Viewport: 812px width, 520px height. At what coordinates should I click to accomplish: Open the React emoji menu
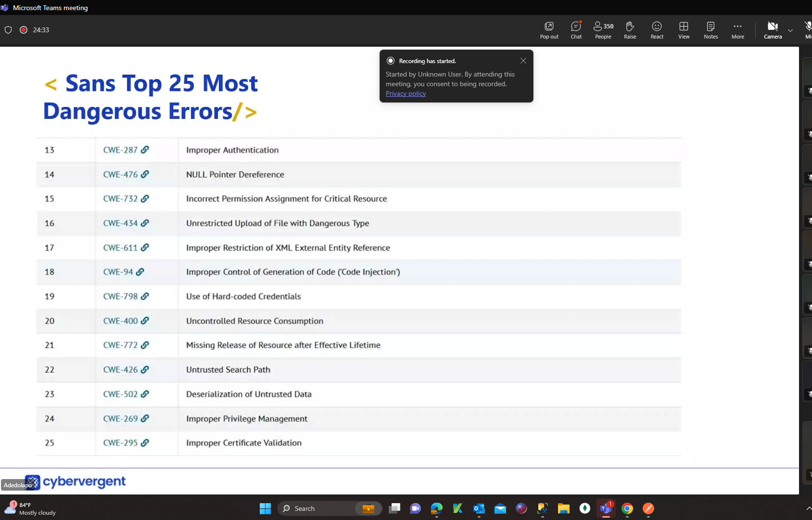pos(657,30)
